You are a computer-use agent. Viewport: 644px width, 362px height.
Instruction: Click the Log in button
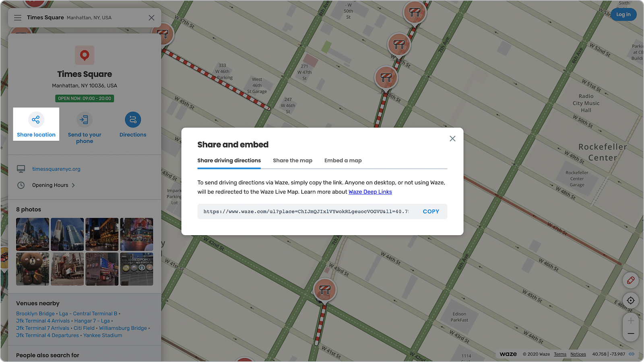point(623,14)
